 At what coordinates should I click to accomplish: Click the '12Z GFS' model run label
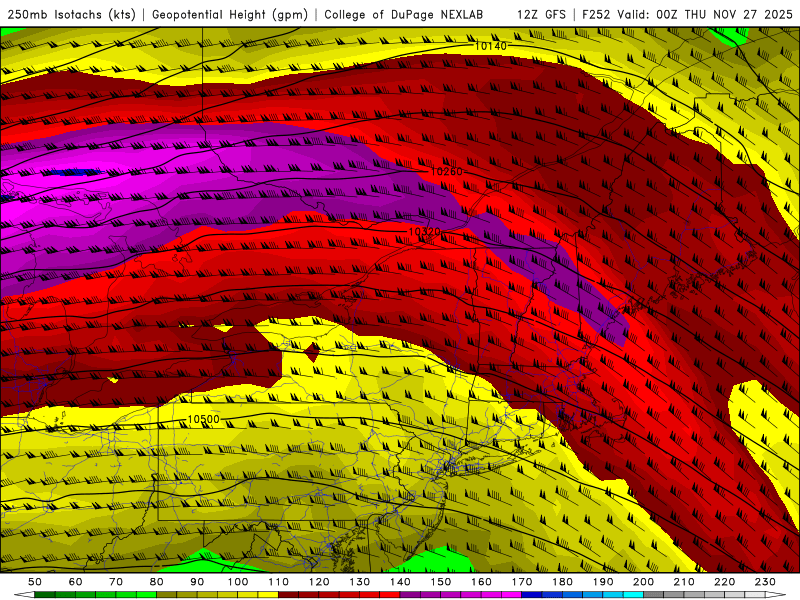[x=541, y=14]
